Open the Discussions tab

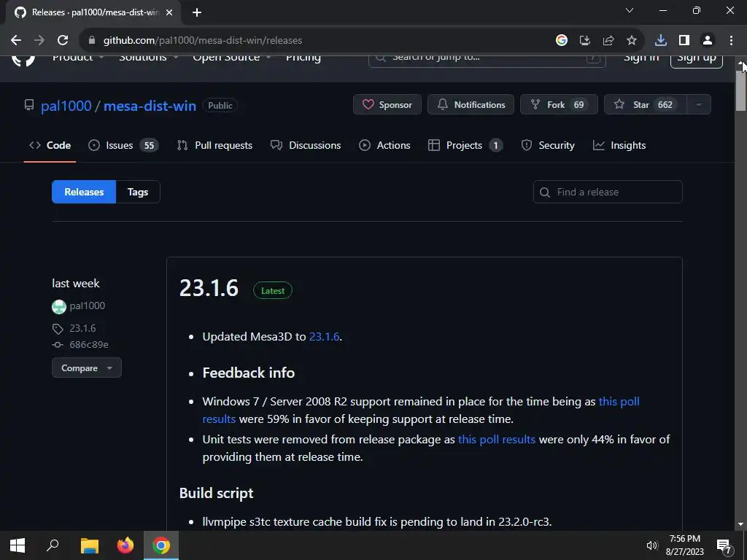[306, 145]
